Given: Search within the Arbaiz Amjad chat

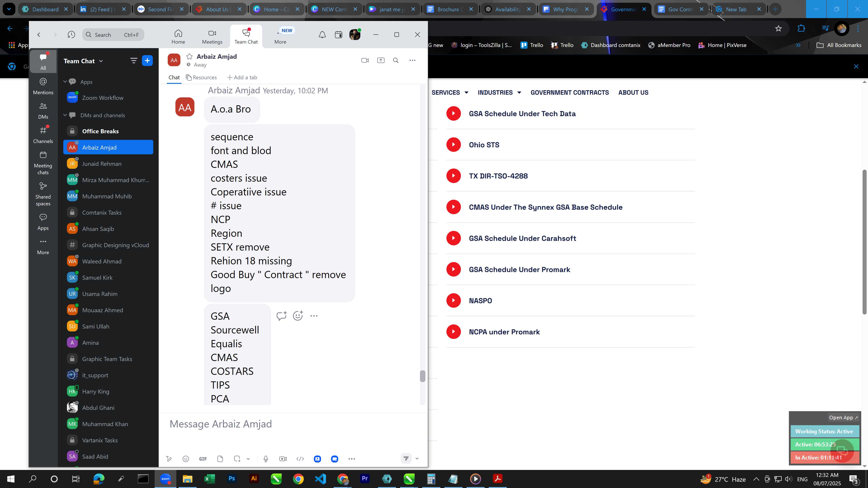Looking at the screenshot, I should pos(396,60).
